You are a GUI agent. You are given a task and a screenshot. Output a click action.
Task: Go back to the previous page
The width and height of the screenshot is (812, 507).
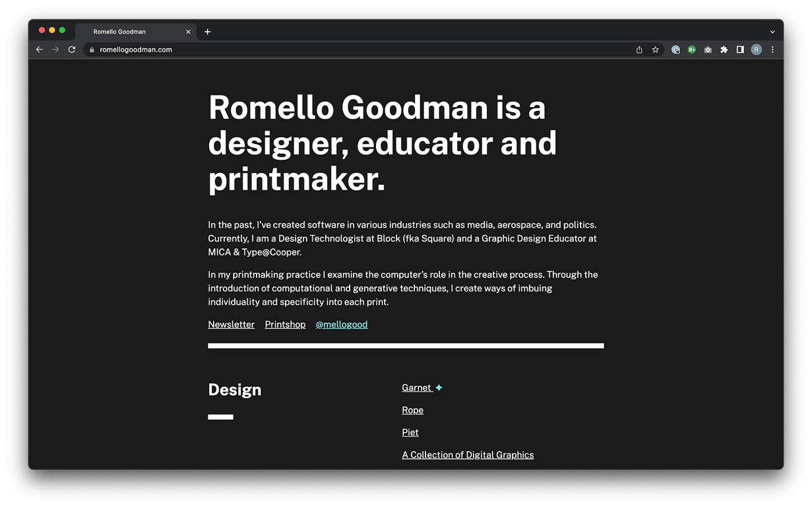(x=40, y=50)
